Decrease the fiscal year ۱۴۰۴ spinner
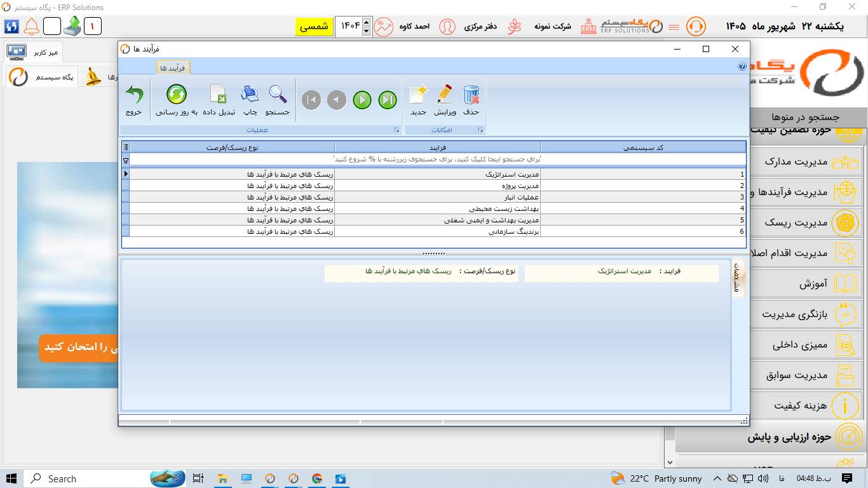 coord(366,30)
